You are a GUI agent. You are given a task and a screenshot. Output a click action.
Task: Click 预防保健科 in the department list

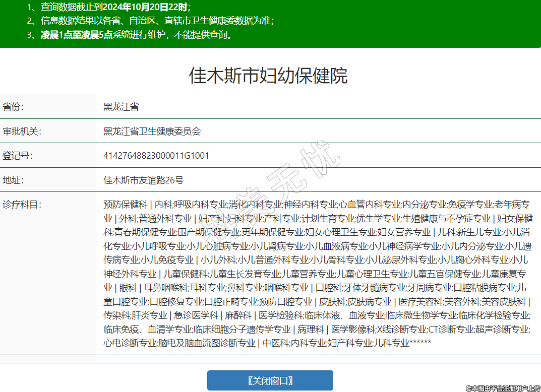point(126,205)
